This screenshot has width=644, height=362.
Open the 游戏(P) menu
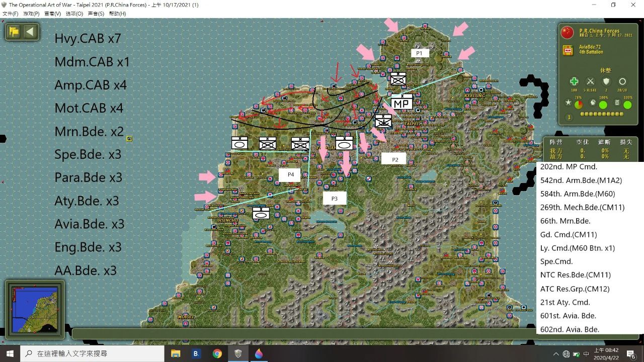(32, 14)
